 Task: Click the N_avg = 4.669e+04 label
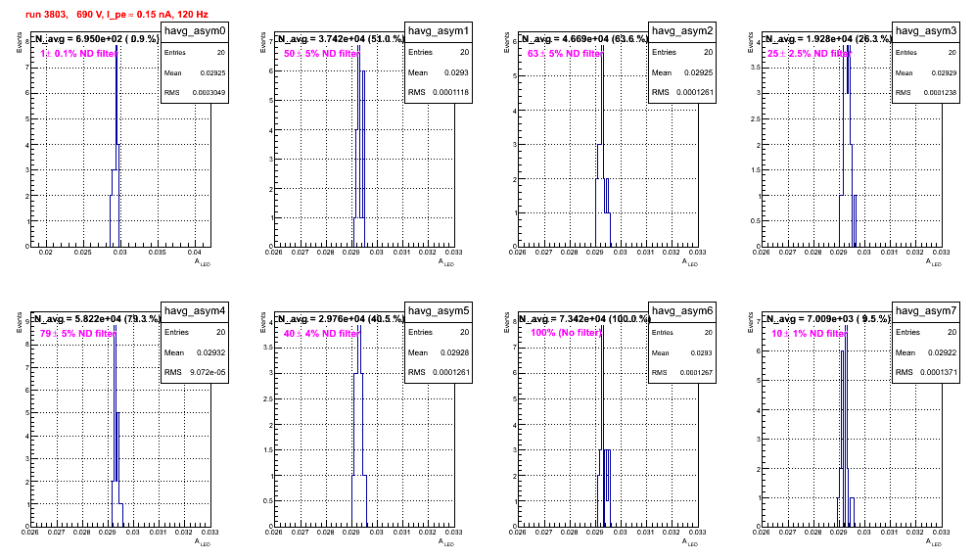tap(583, 39)
